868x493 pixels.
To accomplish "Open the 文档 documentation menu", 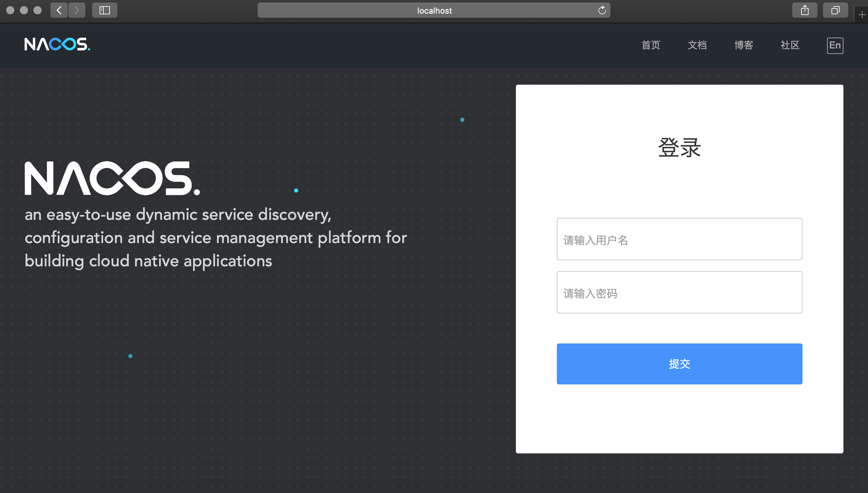I will [697, 45].
